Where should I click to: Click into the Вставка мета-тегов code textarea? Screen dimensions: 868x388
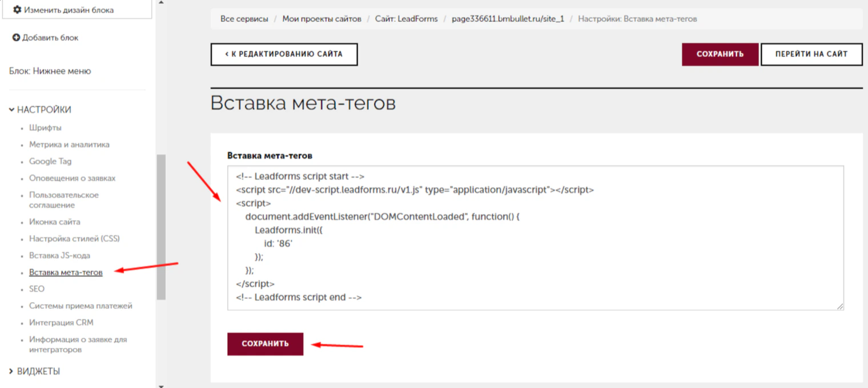[535, 238]
